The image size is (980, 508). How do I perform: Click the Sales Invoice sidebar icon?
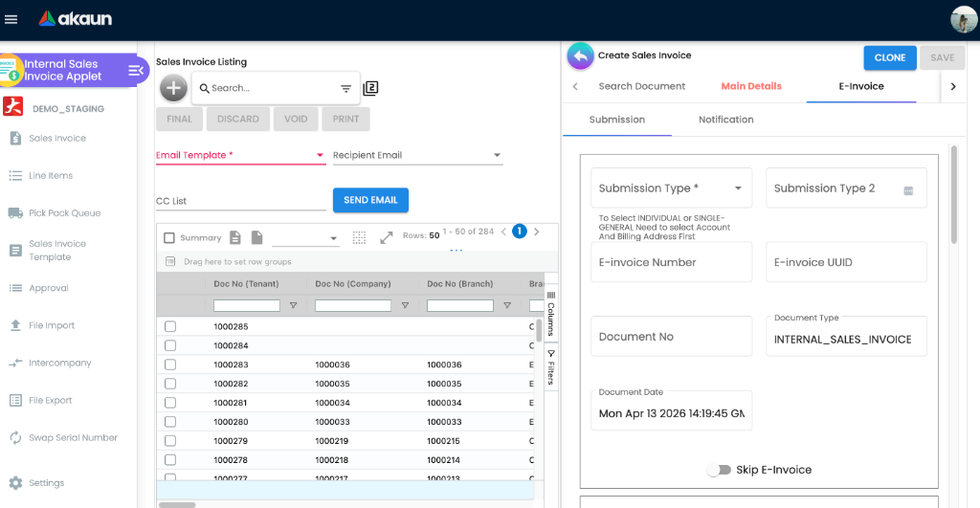(15, 138)
